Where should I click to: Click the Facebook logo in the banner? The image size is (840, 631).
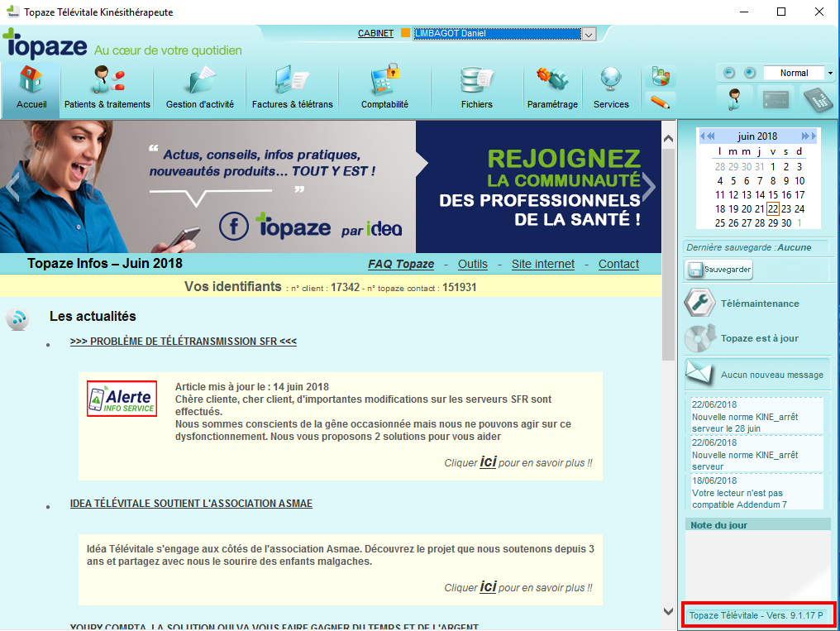click(234, 226)
